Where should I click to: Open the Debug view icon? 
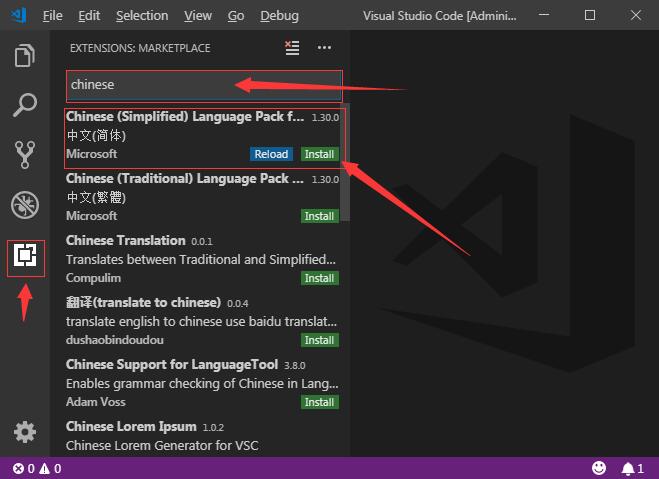tap(25, 205)
